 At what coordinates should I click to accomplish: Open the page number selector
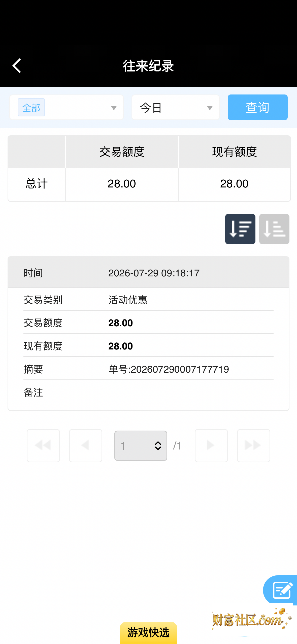pyautogui.click(x=141, y=445)
